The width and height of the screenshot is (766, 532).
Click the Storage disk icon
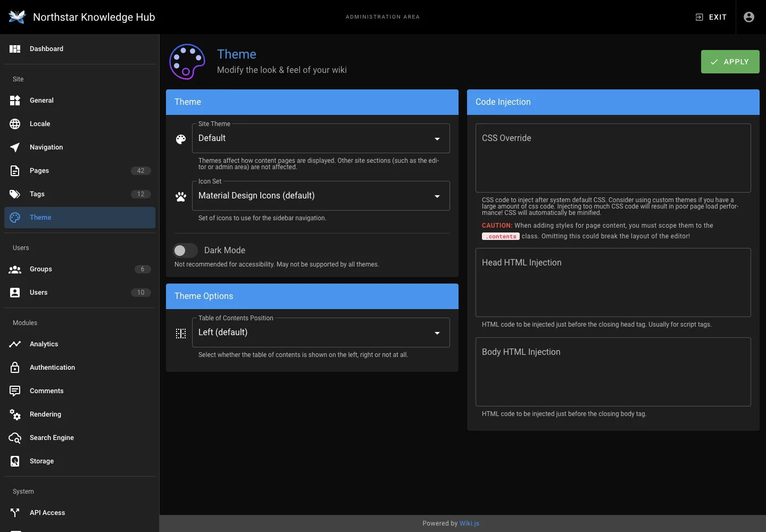tap(15, 461)
